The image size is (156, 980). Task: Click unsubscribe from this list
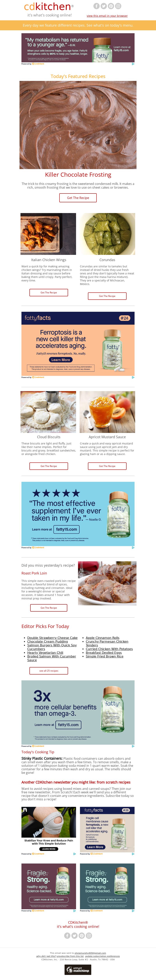coord(70,956)
